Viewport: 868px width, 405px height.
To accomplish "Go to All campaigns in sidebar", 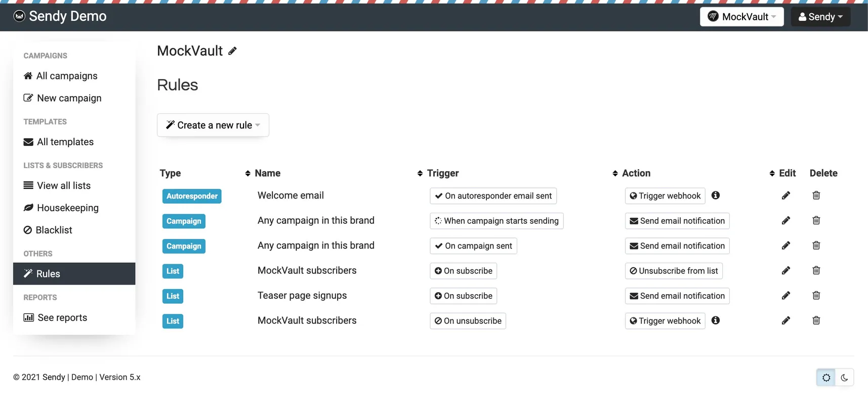I will (x=66, y=76).
